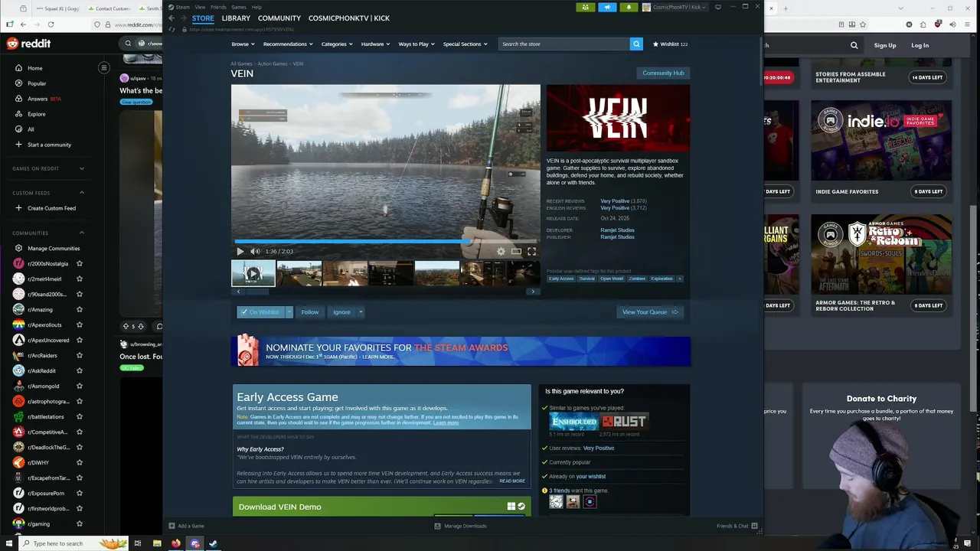Expand GAMES ON REDDIT section
This screenshot has height=551, width=980.
coord(48,168)
